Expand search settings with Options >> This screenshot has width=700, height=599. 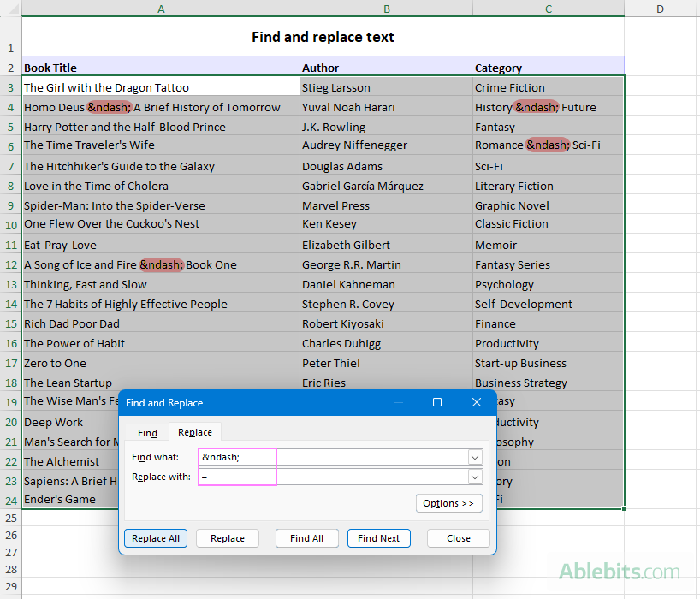pos(448,503)
